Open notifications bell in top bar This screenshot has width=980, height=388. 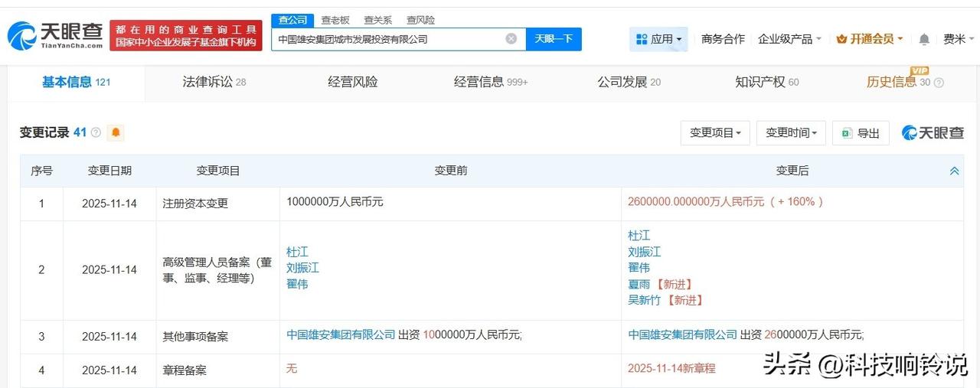tap(924, 39)
